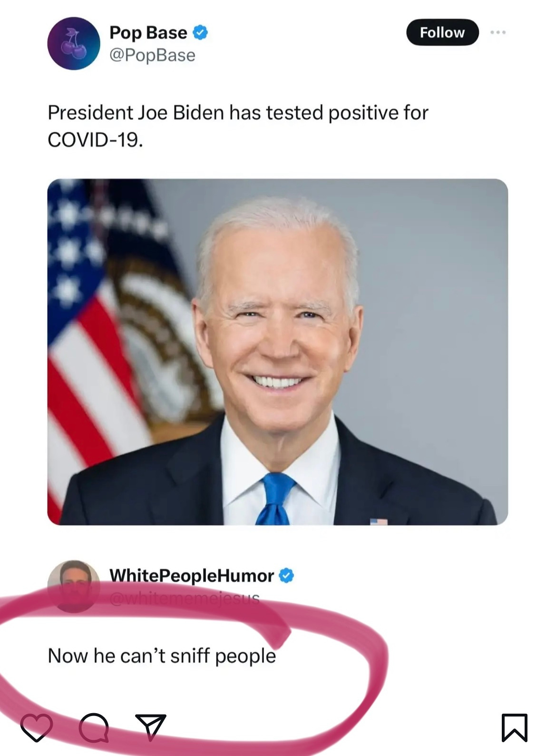Open the WhitePeopleHumor account name

pos(192,576)
